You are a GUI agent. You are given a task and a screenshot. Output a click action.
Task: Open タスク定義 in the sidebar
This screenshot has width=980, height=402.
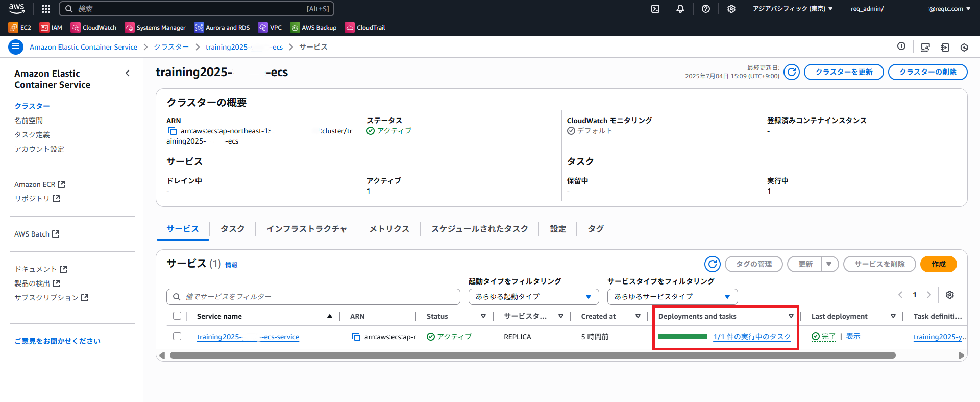(32, 135)
